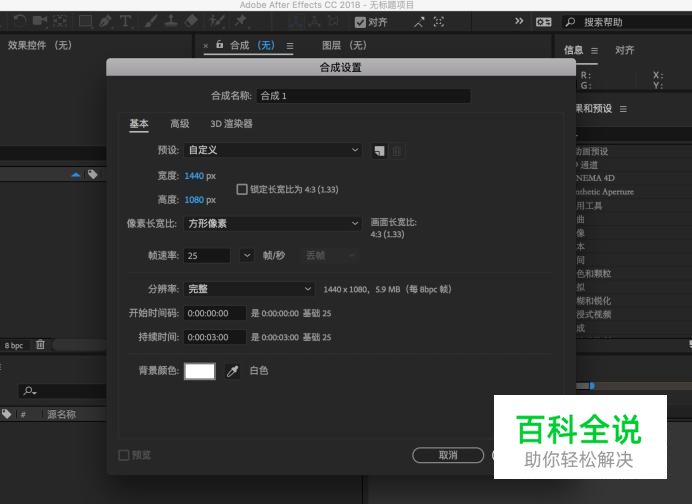Open the workspace panel icon beside search

click(543, 22)
